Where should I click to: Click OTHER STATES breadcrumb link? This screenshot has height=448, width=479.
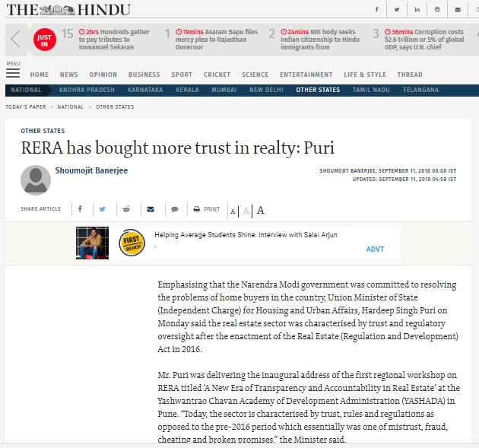click(115, 107)
